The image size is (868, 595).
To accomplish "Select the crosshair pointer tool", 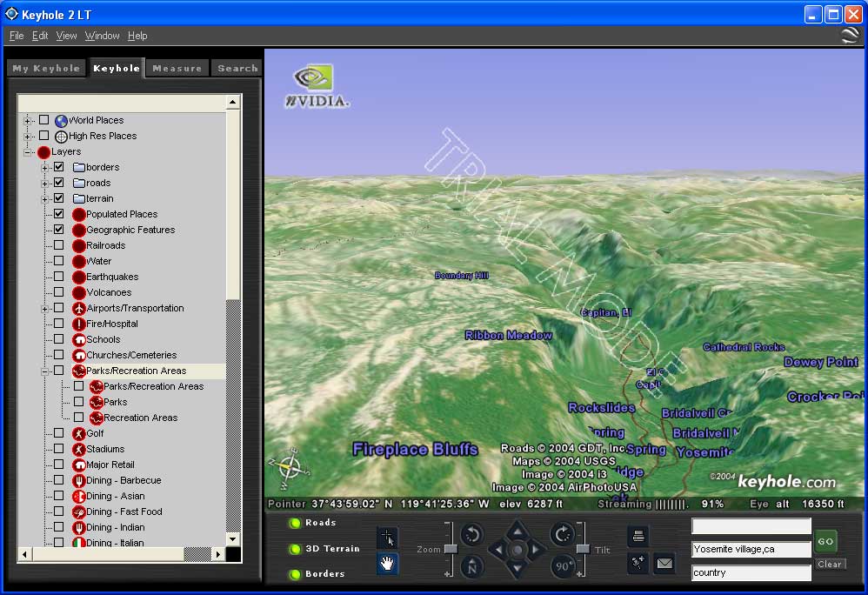I will click(x=387, y=537).
